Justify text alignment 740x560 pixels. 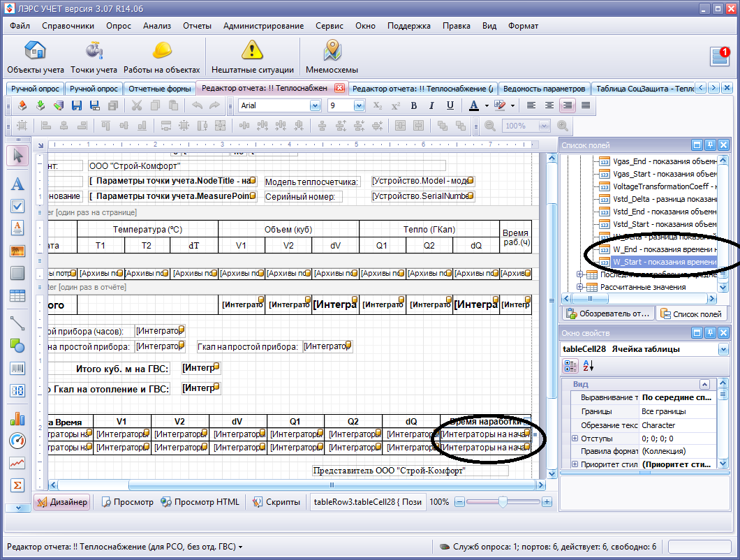coord(586,105)
